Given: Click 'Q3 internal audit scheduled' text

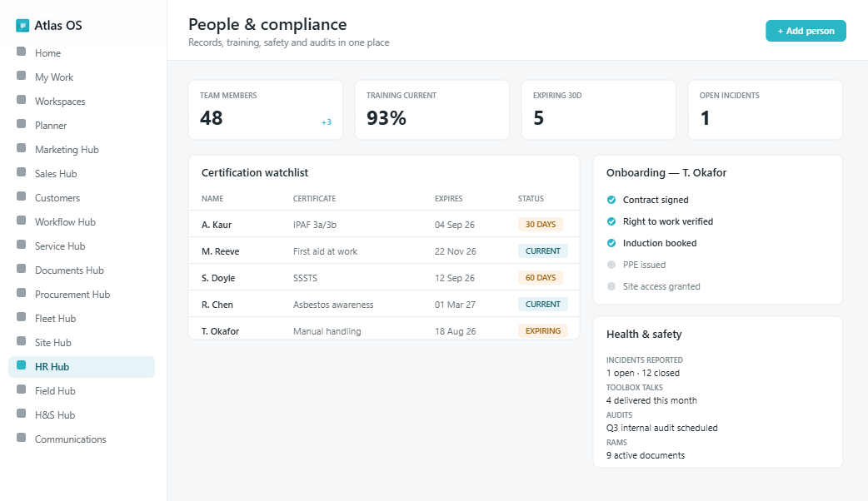Looking at the screenshot, I should 661,428.
